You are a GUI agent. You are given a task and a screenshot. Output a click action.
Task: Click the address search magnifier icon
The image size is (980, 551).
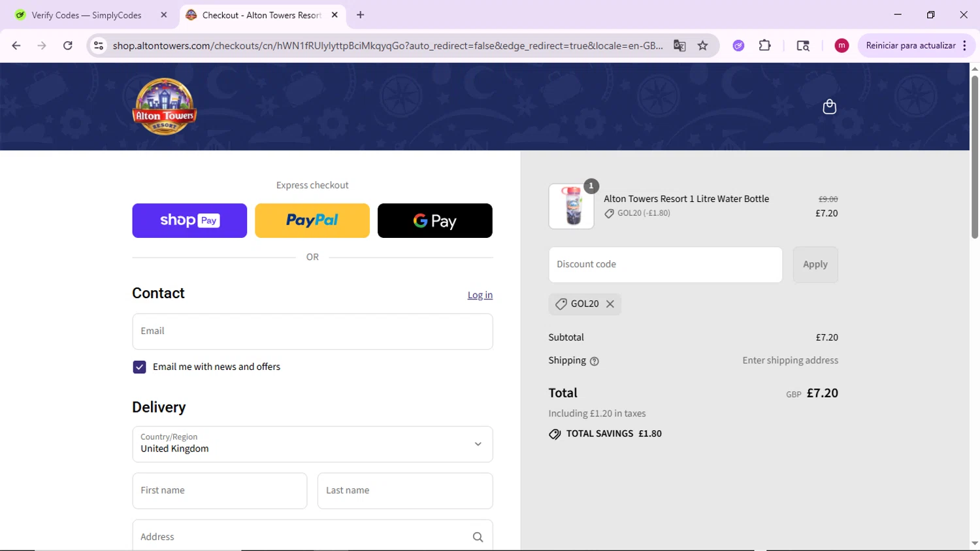click(x=478, y=537)
